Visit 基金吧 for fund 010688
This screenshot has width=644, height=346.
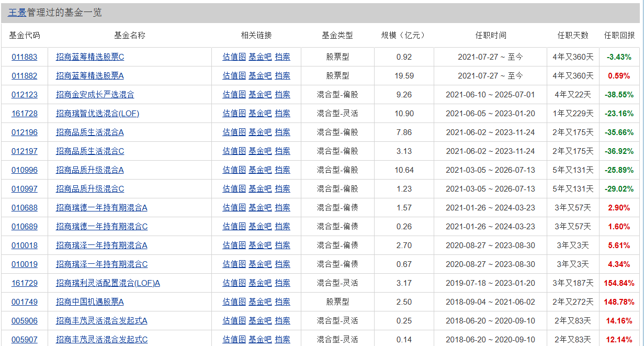(260, 208)
